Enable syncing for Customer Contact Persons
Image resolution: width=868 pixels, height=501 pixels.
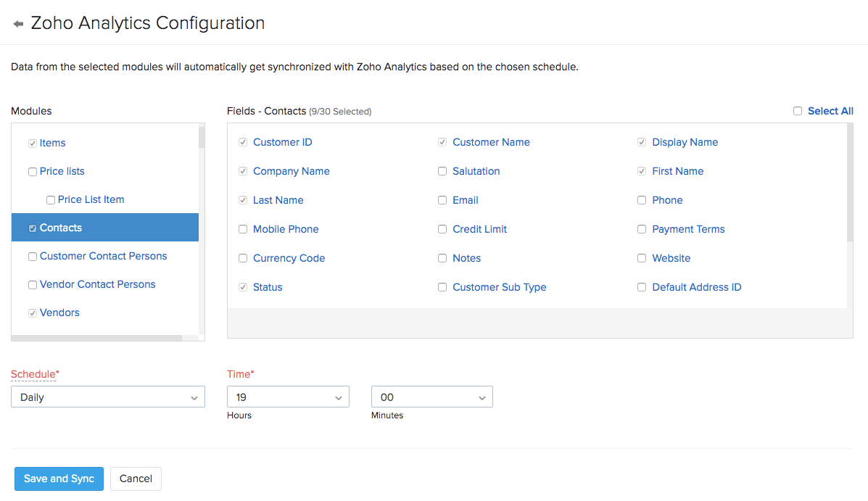click(32, 256)
